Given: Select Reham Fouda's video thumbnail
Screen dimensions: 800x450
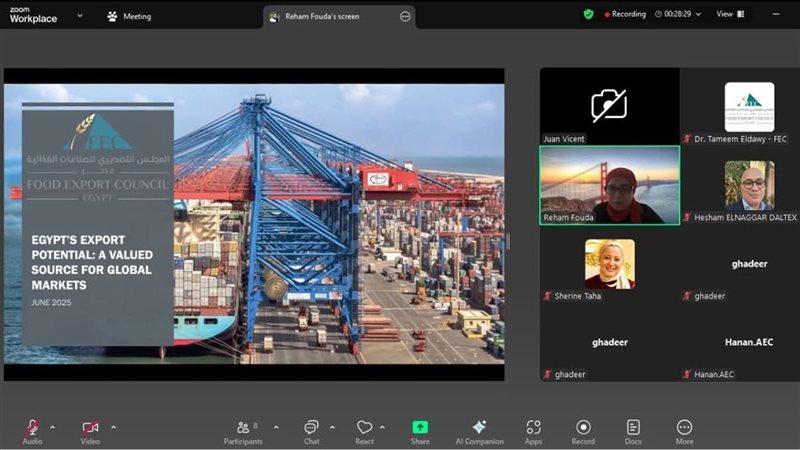Looking at the screenshot, I should (x=610, y=185).
